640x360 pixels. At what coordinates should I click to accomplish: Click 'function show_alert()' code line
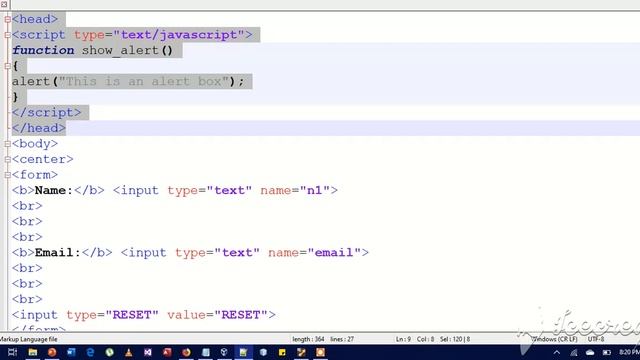pos(93,50)
